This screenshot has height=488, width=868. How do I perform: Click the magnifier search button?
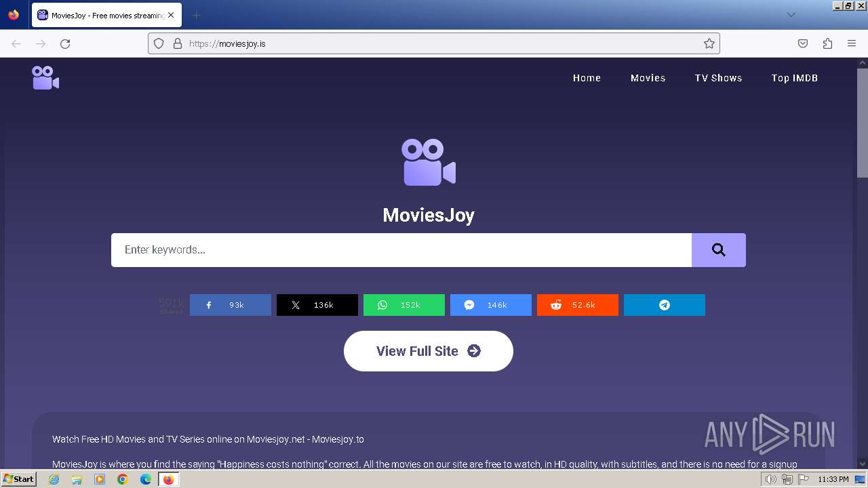click(719, 250)
